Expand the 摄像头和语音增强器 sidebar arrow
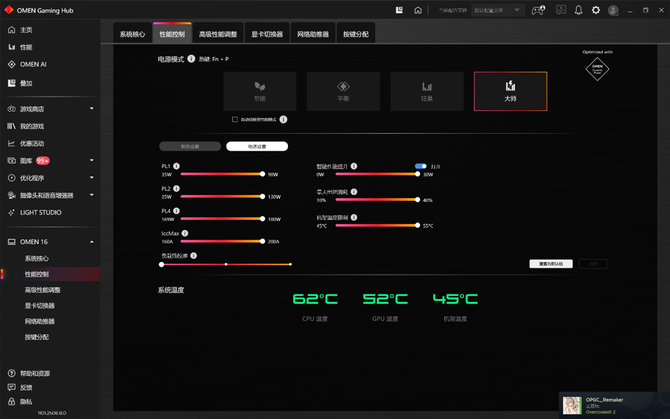Screen dimensions: 670x419 pos(91,195)
